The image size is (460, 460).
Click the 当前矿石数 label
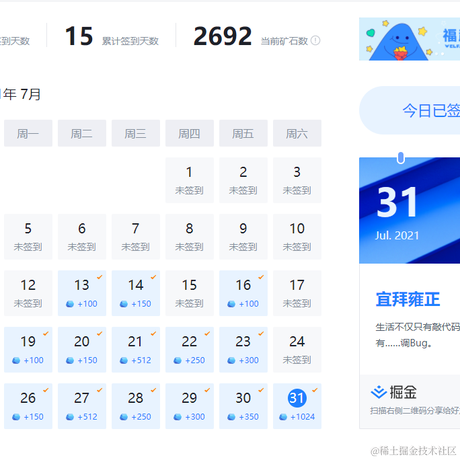coord(284,41)
